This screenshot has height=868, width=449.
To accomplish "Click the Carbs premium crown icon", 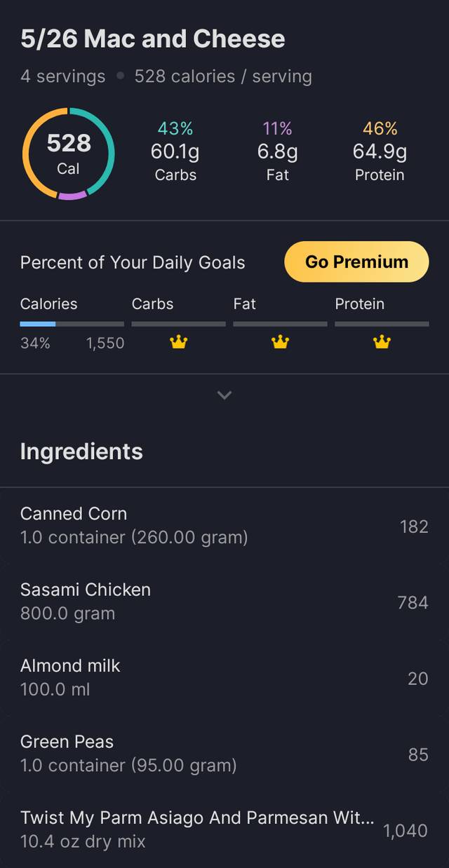I will point(179,342).
